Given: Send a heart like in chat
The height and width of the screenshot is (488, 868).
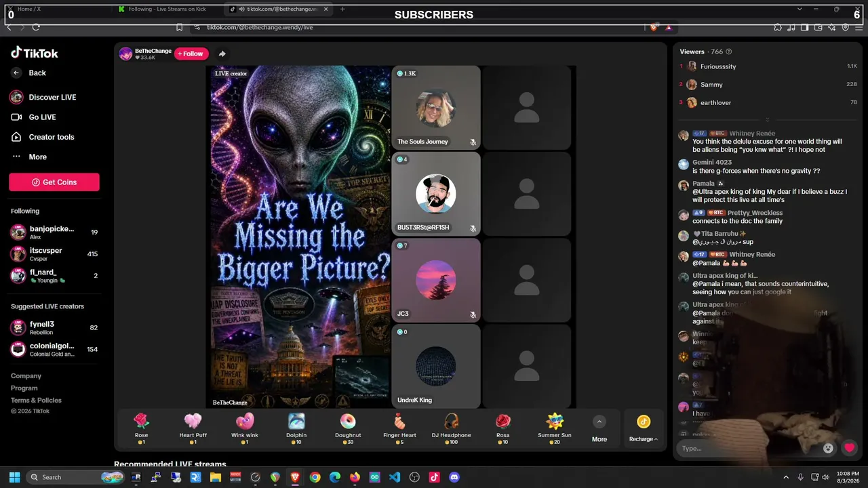Looking at the screenshot, I should (x=849, y=448).
